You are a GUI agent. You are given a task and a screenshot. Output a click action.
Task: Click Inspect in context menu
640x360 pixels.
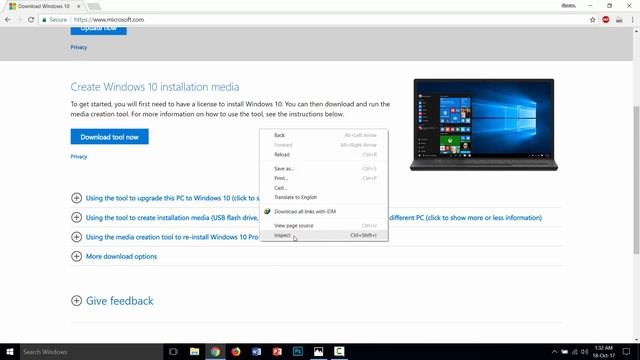tap(324, 236)
